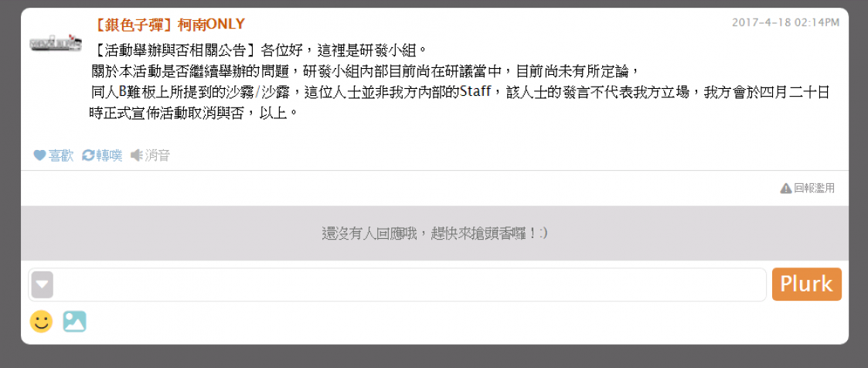
Task: Click the warning triangle report icon
Action: tap(785, 189)
